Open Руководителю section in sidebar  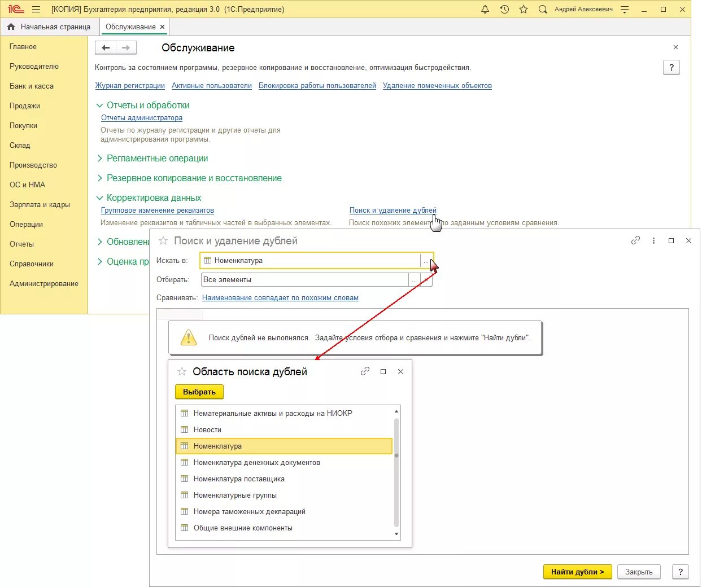34,67
